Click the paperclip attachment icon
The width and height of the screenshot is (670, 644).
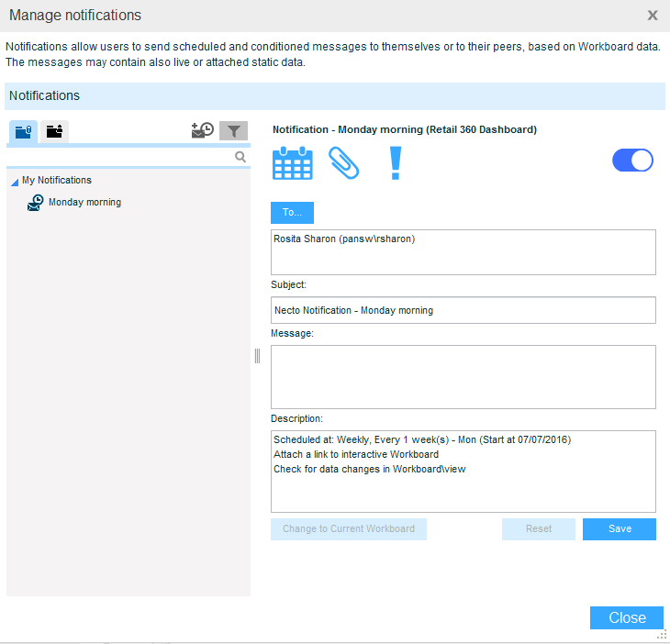343,162
